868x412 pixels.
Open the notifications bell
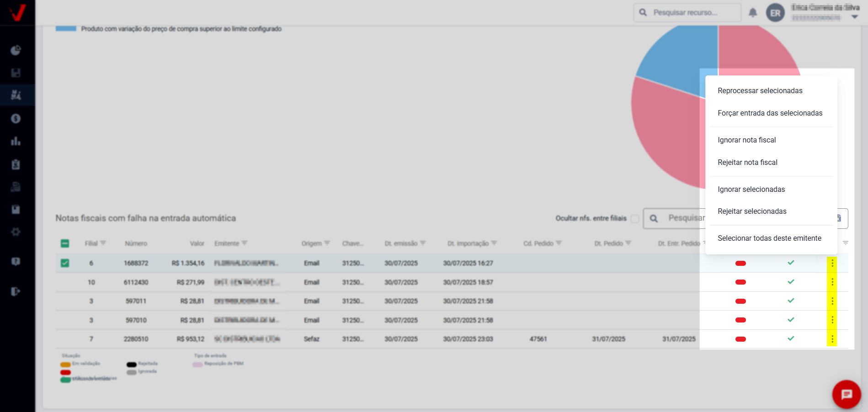click(753, 13)
